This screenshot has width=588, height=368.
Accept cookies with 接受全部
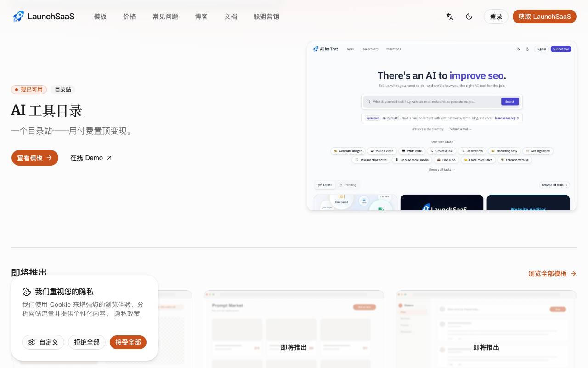pos(128,342)
